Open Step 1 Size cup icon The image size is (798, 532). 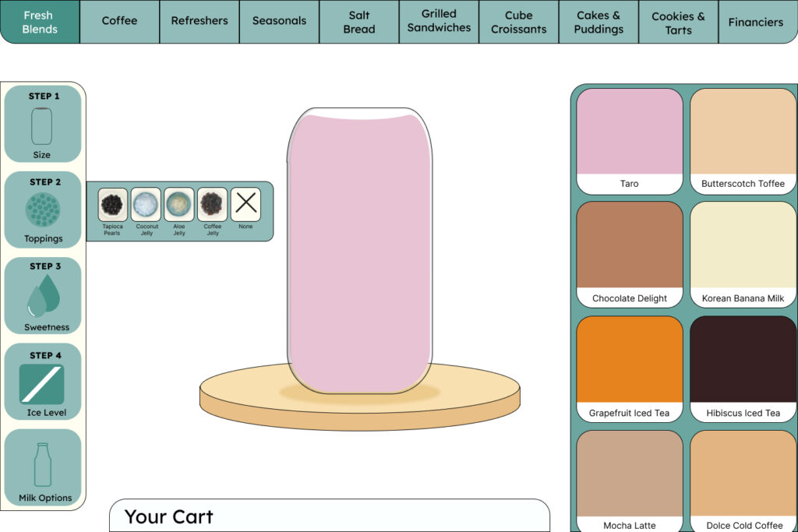(x=42, y=125)
